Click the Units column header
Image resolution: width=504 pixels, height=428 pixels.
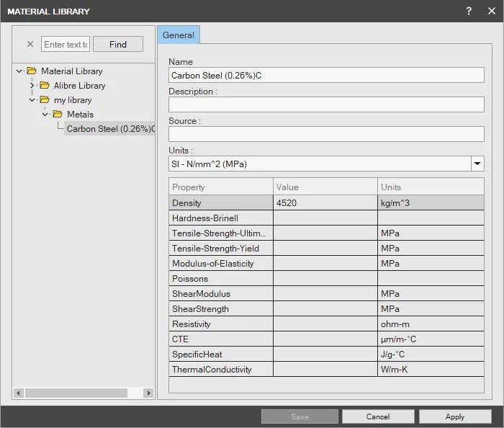click(x=431, y=187)
